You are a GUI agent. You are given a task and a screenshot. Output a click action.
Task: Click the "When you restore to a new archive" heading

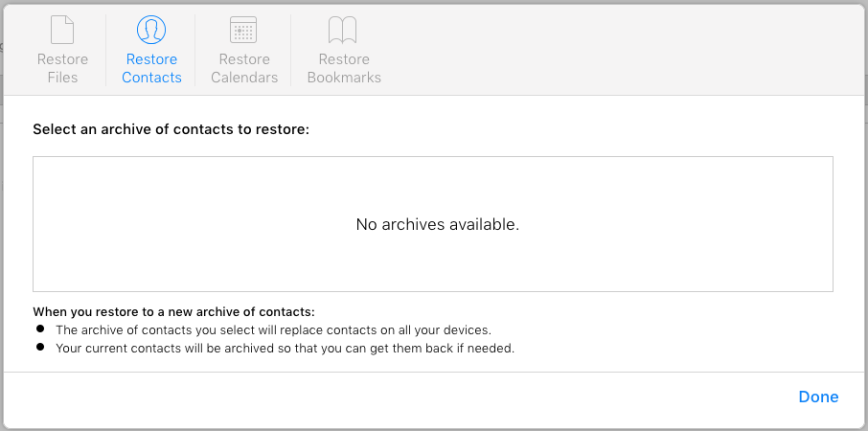173,311
